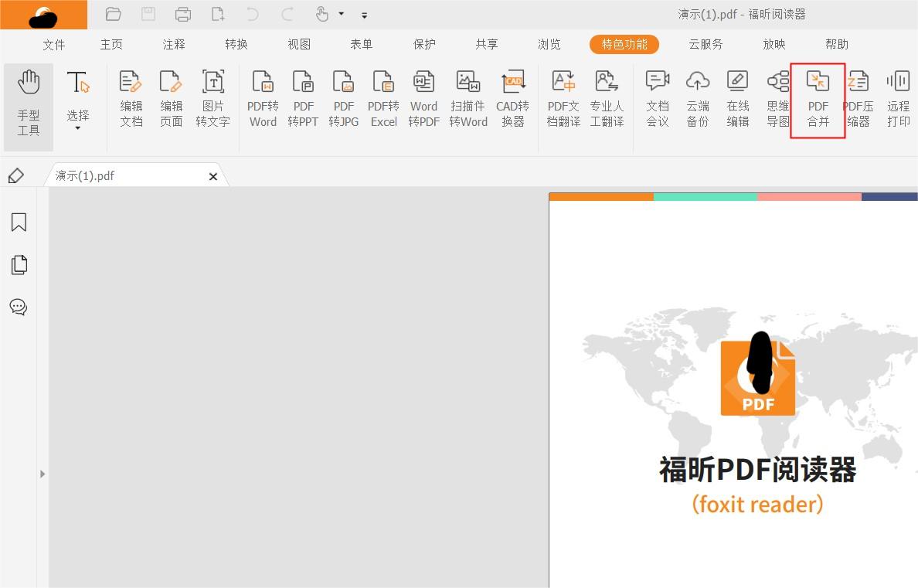Convert with PDF转Word
918x588 pixels.
coord(263,98)
